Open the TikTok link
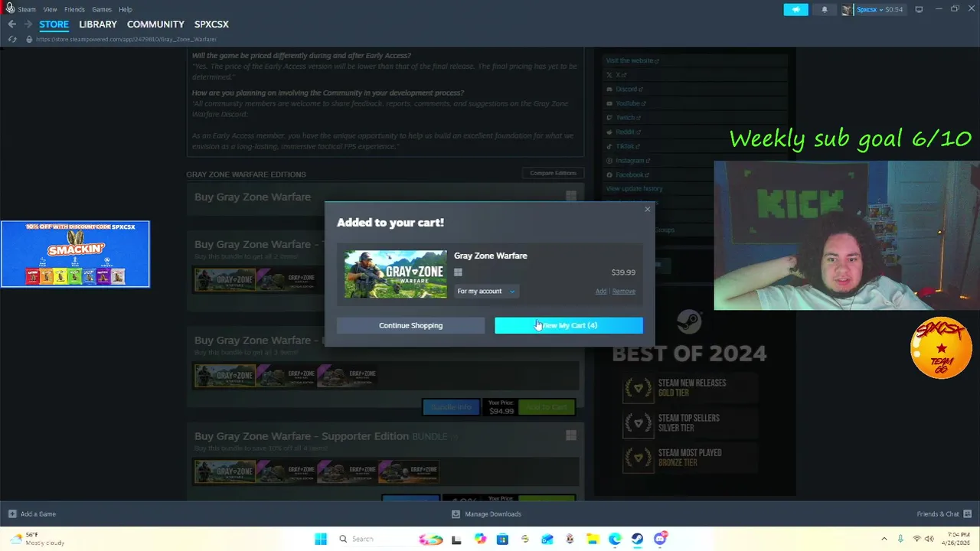 click(623, 146)
